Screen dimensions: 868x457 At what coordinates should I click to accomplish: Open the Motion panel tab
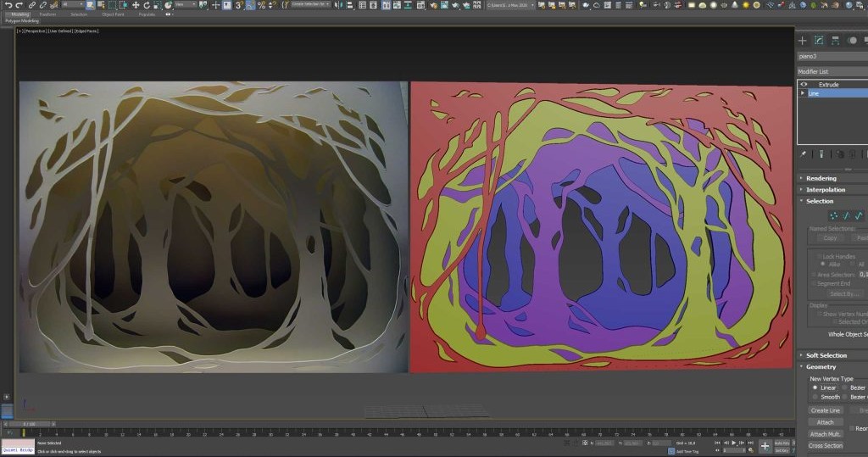[852, 41]
